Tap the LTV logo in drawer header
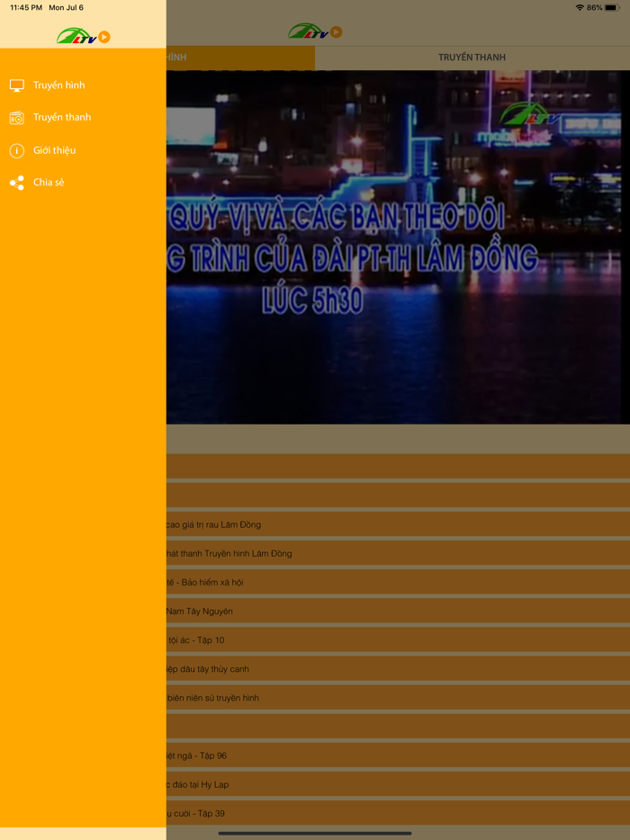The image size is (630, 840). point(83,35)
